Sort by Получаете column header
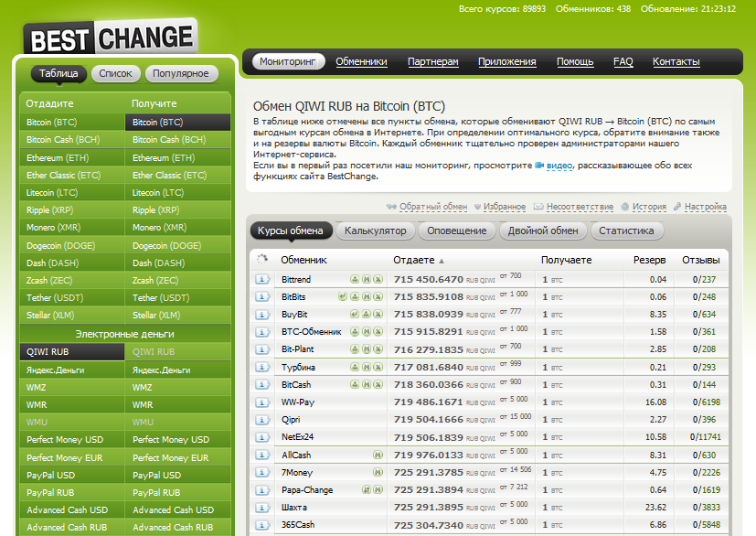Screen dimensions: 756x536 (566, 260)
